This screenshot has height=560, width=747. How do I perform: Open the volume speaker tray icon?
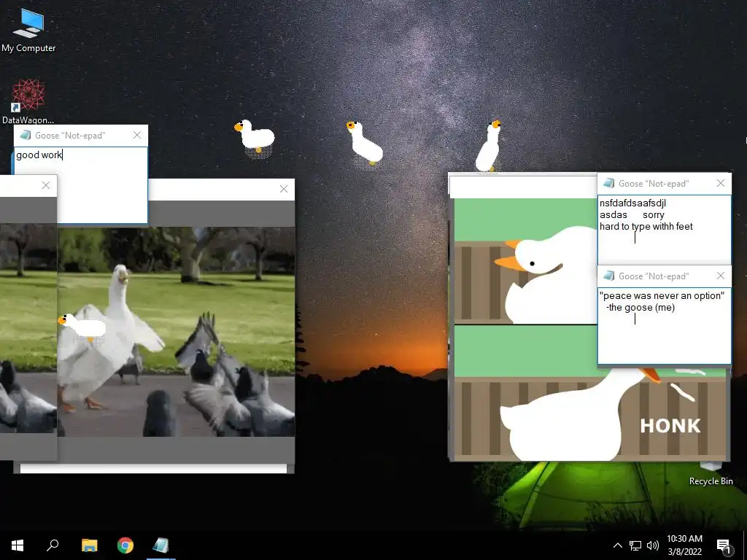click(x=653, y=545)
